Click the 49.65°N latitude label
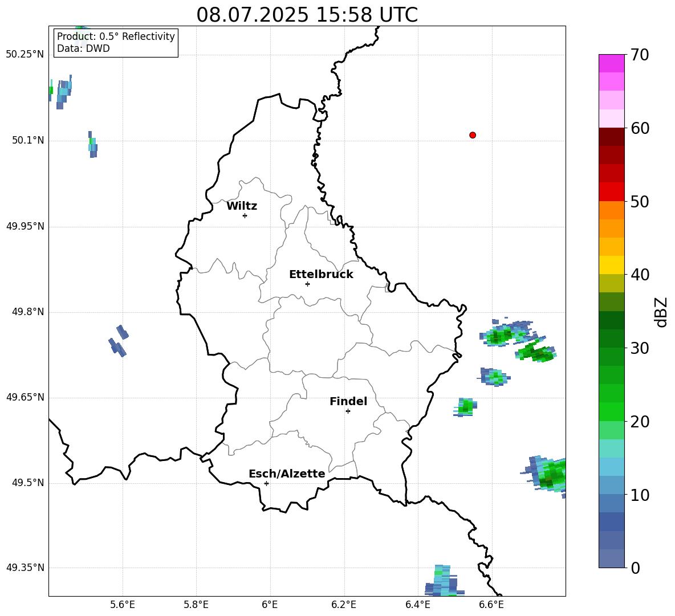This screenshot has height=616, width=675. [25, 397]
